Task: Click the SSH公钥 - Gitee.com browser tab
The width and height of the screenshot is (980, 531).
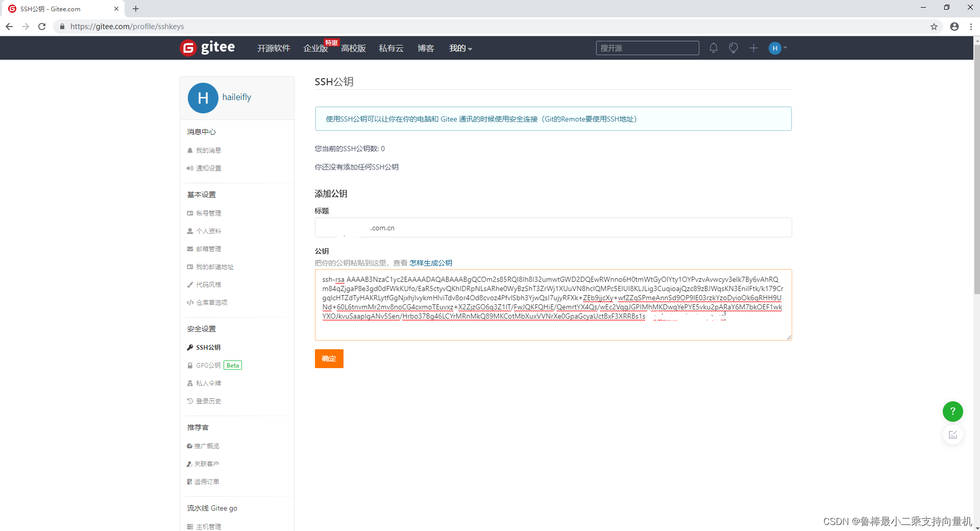Action: point(63,9)
